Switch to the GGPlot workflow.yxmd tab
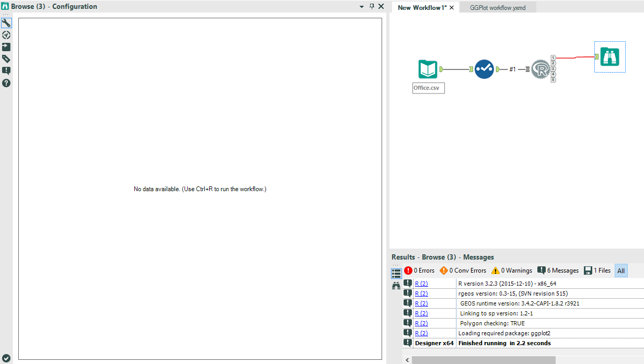Screen dimensions: 644x364 pos(498,8)
